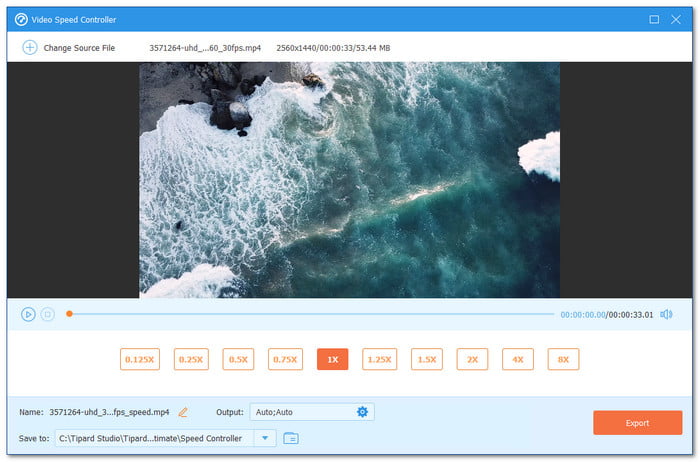The image size is (700, 462).
Task: Mute audio with the speaker icon
Action: click(x=666, y=314)
